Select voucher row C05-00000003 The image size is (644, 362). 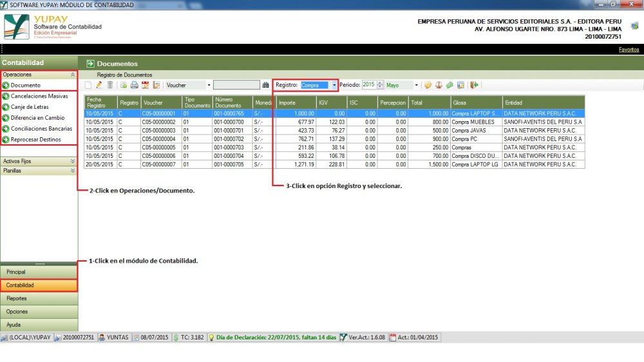(334, 131)
